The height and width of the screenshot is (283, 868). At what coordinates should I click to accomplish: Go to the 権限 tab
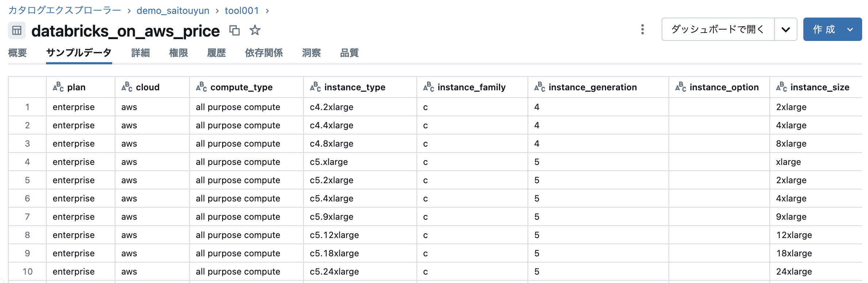tap(178, 53)
